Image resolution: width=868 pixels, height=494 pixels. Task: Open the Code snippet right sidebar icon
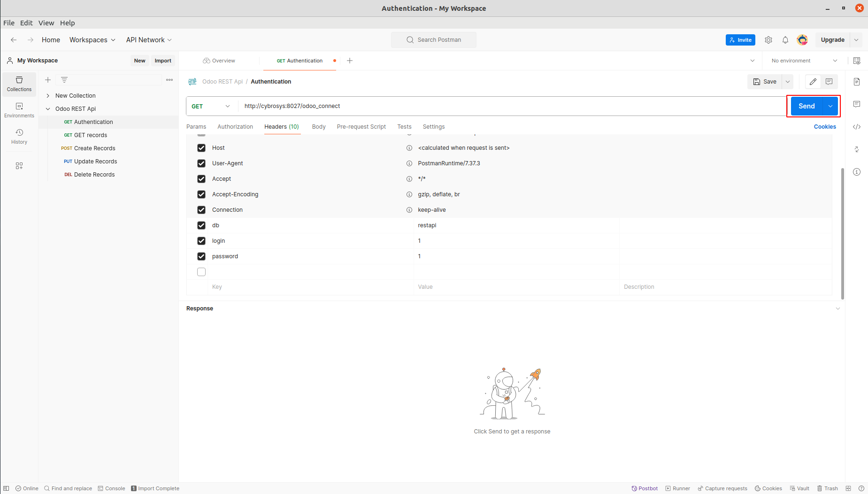tap(857, 127)
